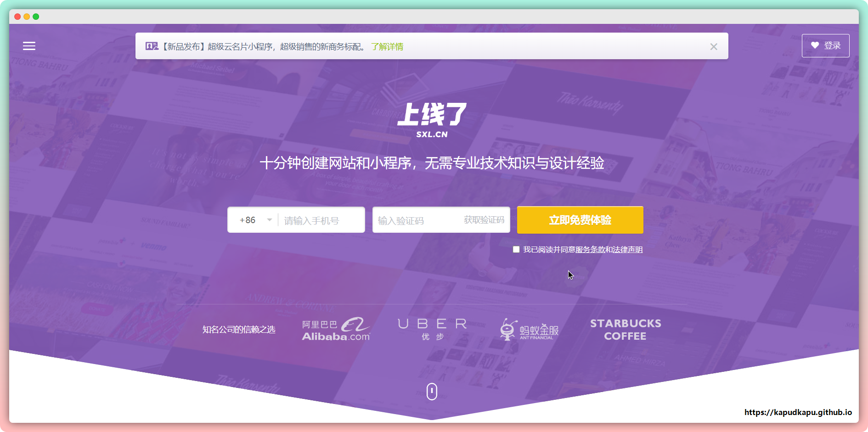Focus the phone number input field
The height and width of the screenshot is (432, 868).
click(x=321, y=220)
